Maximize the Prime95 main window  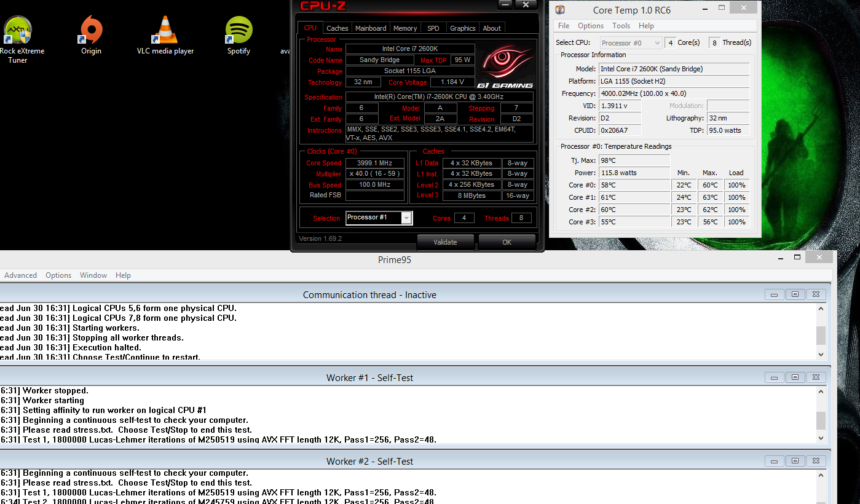click(x=797, y=257)
